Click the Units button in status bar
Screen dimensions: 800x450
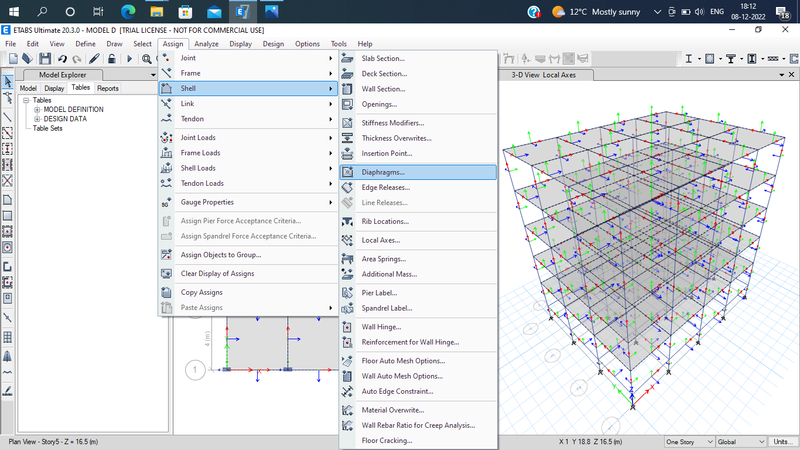781,442
